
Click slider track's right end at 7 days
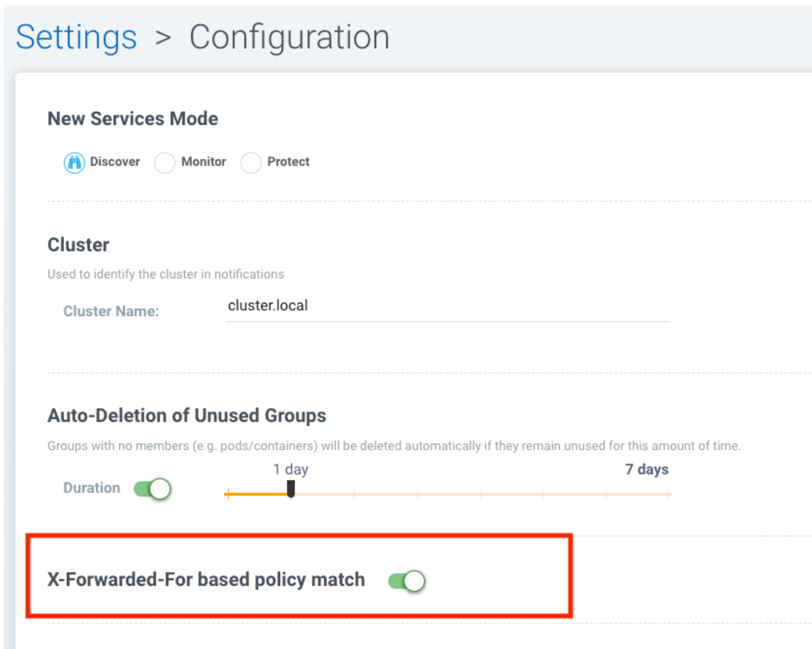[669, 494]
